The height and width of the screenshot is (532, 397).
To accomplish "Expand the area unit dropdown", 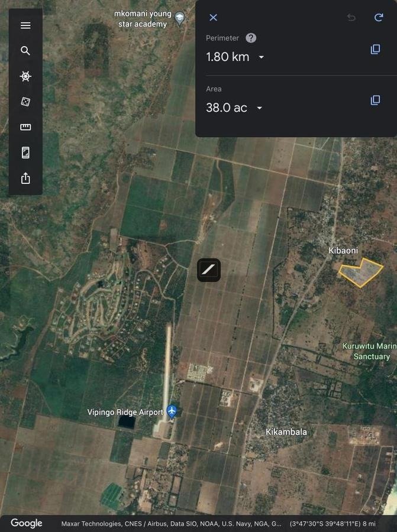I will pyautogui.click(x=259, y=108).
